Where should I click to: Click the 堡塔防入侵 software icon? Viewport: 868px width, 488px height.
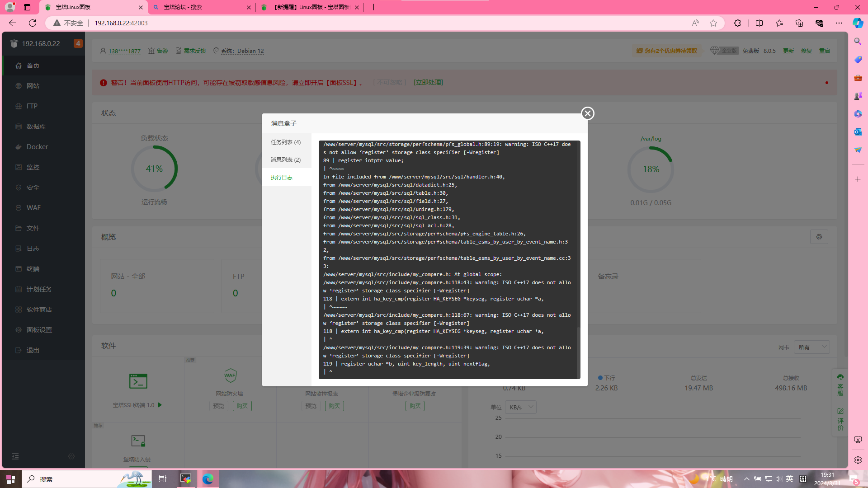point(138,441)
